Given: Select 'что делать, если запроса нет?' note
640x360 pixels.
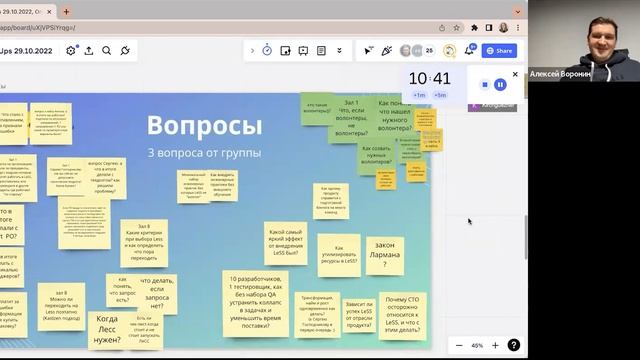Looking at the screenshot, I should pyautogui.click(x=157, y=293).
